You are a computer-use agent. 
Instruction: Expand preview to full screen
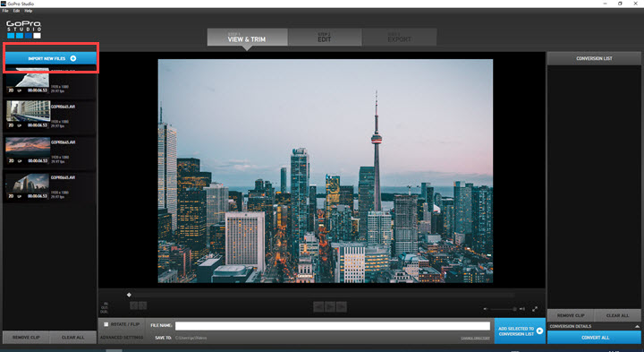(x=535, y=309)
